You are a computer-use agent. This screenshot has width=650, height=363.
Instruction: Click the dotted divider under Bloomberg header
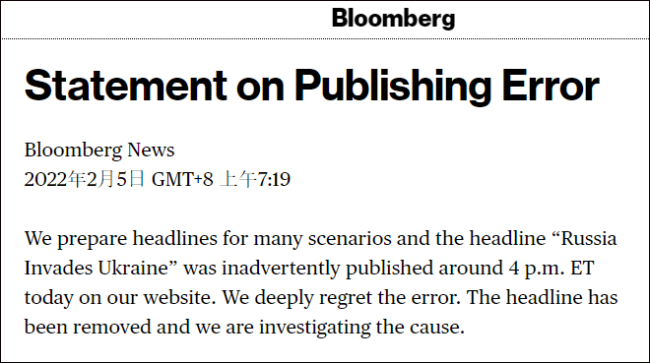pos(325,39)
